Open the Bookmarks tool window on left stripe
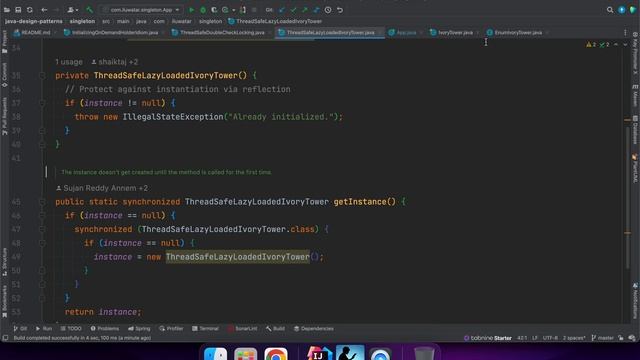 click(4, 301)
